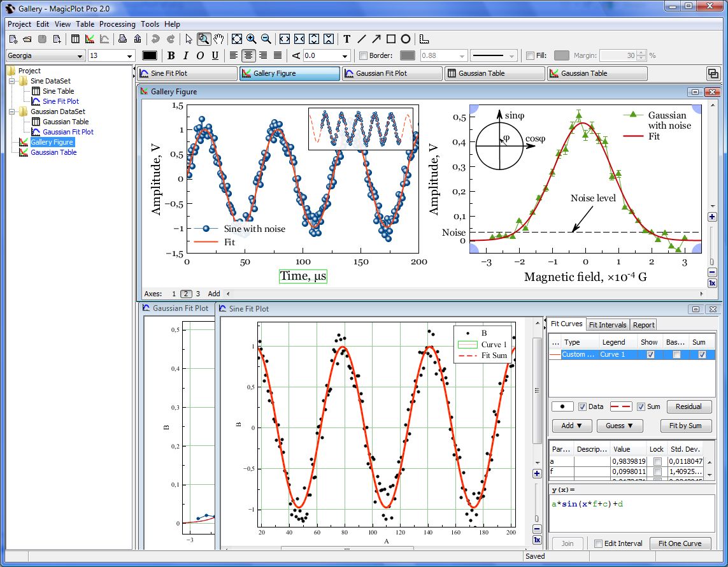Image resolution: width=728 pixels, height=567 pixels.
Task: Open the Processing menu
Action: pos(117,24)
